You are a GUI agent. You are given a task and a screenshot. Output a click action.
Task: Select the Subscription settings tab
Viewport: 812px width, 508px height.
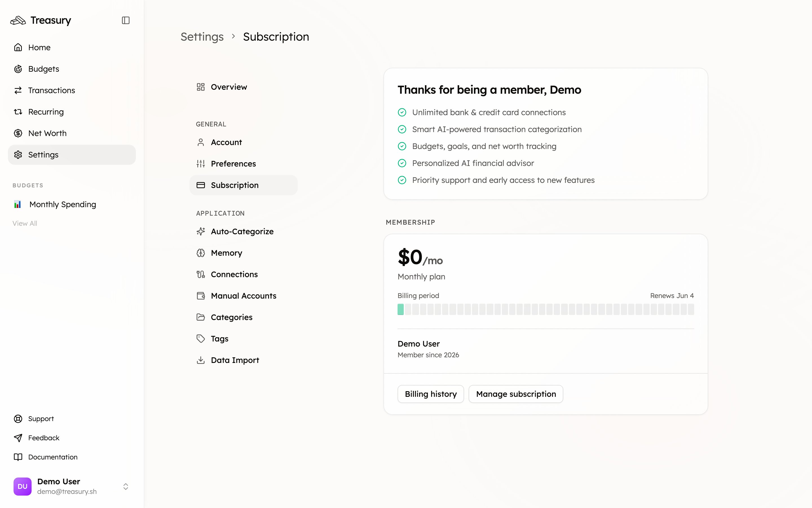[244, 185]
